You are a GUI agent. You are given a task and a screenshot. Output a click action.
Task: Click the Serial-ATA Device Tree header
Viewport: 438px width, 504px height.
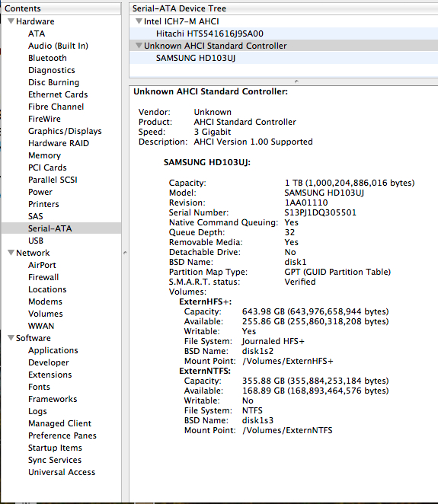(283, 8)
